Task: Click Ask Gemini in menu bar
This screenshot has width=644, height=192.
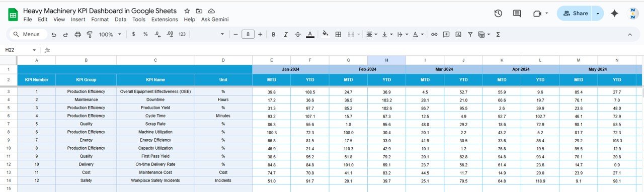Action: 215,19
